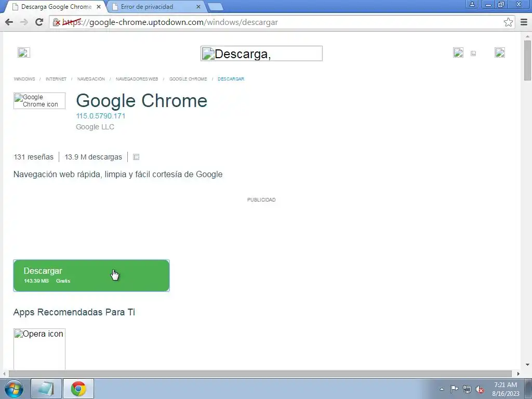Click the horizontal scrollbar thumb

(260, 374)
